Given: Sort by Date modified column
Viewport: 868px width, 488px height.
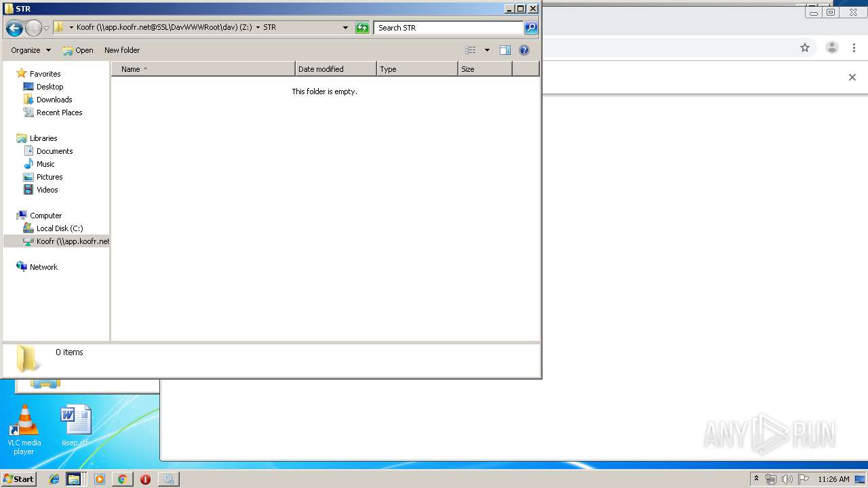Looking at the screenshot, I should [336, 69].
